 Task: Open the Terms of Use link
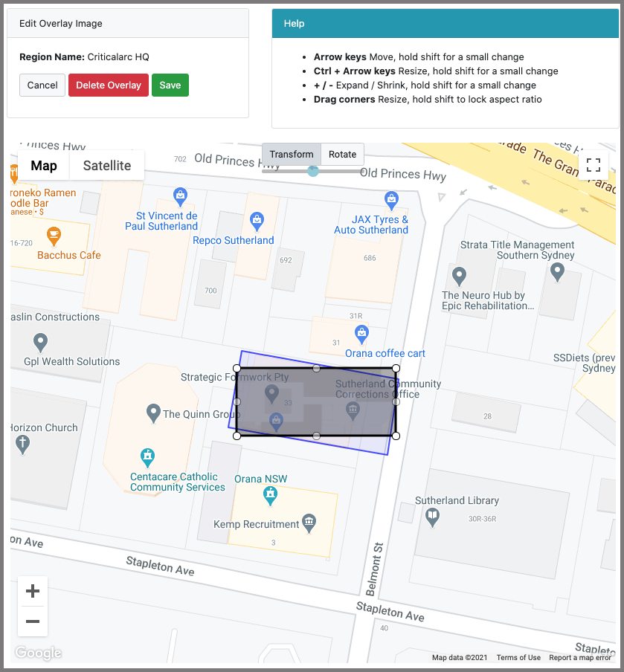click(518, 657)
